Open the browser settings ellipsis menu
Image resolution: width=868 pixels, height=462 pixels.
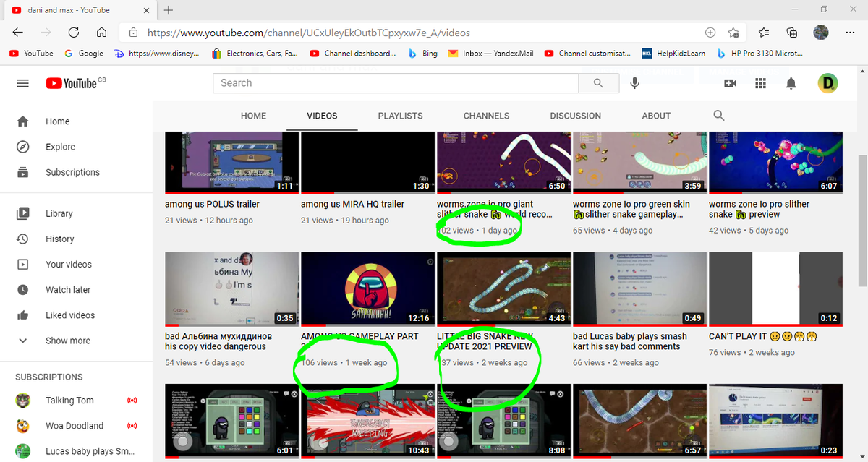point(849,33)
